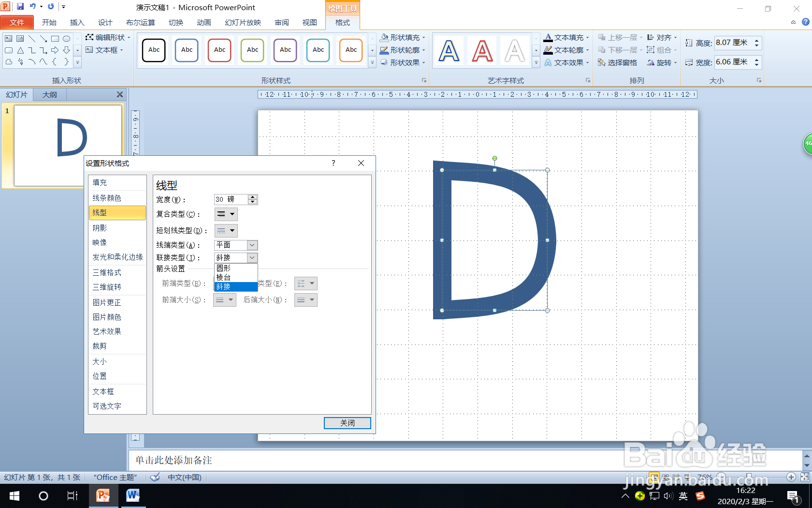Open Windows Start menu
The width and height of the screenshot is (812, 508).
(x=14, y=496)
